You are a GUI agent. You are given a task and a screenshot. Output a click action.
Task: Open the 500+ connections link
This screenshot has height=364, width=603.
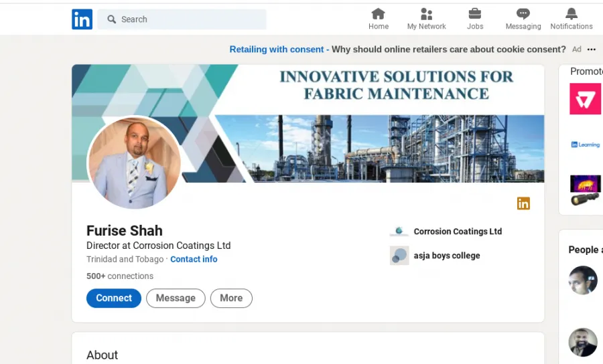click(120, 276)
